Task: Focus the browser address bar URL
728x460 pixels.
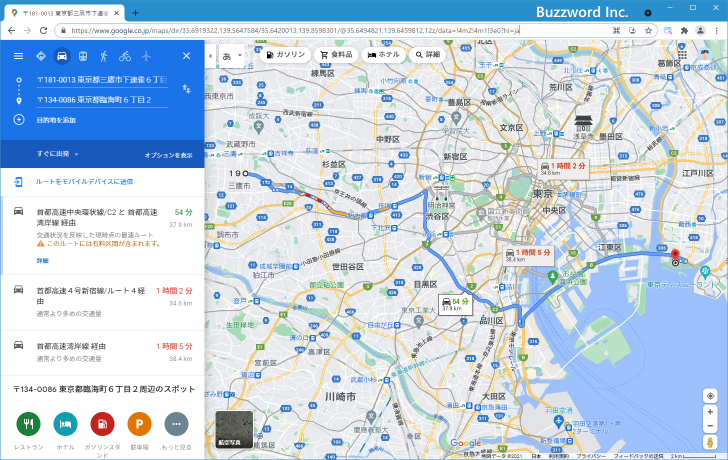Action: pos(295,31)
